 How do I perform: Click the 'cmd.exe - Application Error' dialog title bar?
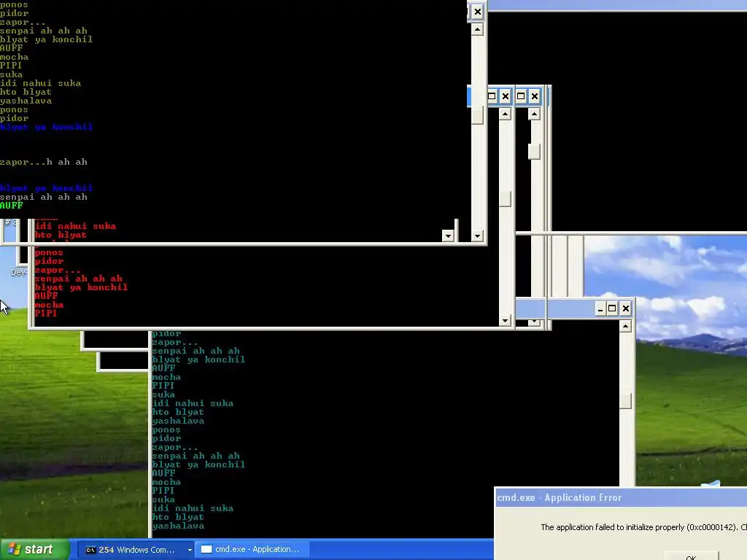(621, 497)
